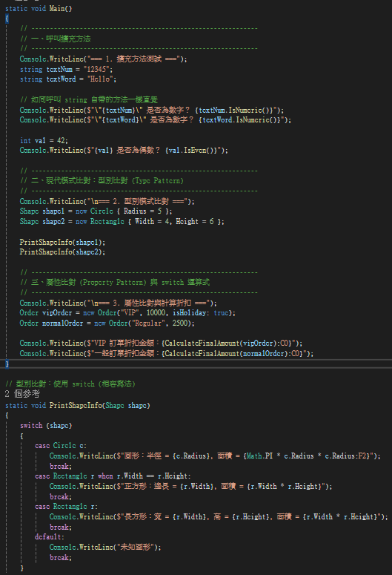Click the line creating new Rectangle { Width = 4, Height = 6 }

click(x=122, y=222)
